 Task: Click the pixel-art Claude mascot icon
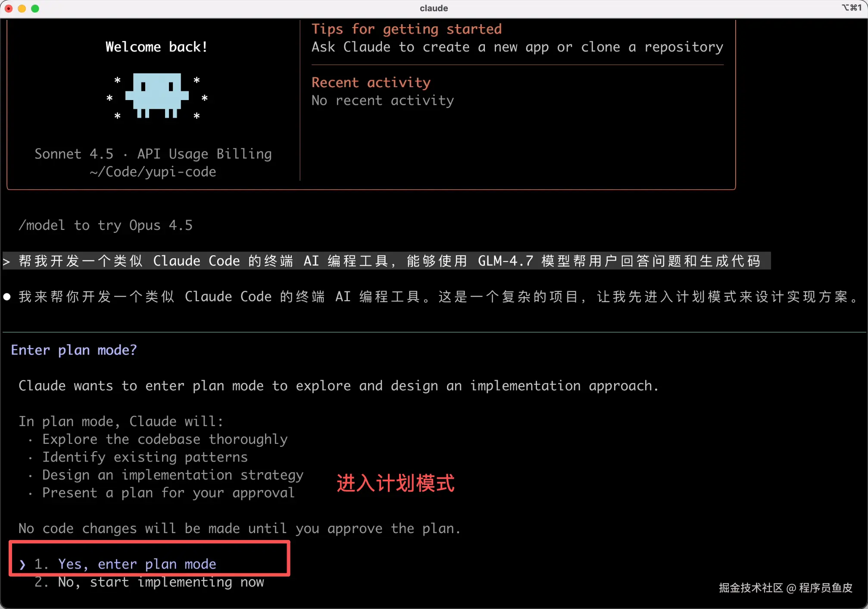pyautogui.click(x=157, y=96)
